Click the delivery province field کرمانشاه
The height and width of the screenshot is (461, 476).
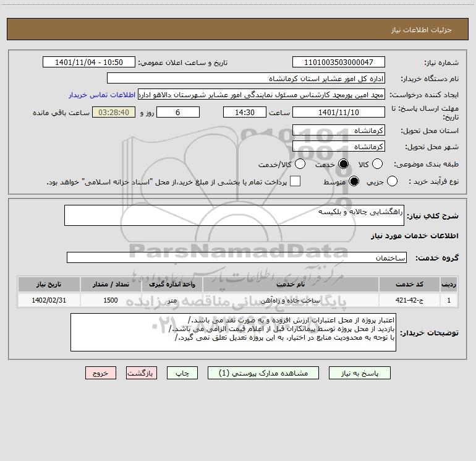tap(339, 131)
